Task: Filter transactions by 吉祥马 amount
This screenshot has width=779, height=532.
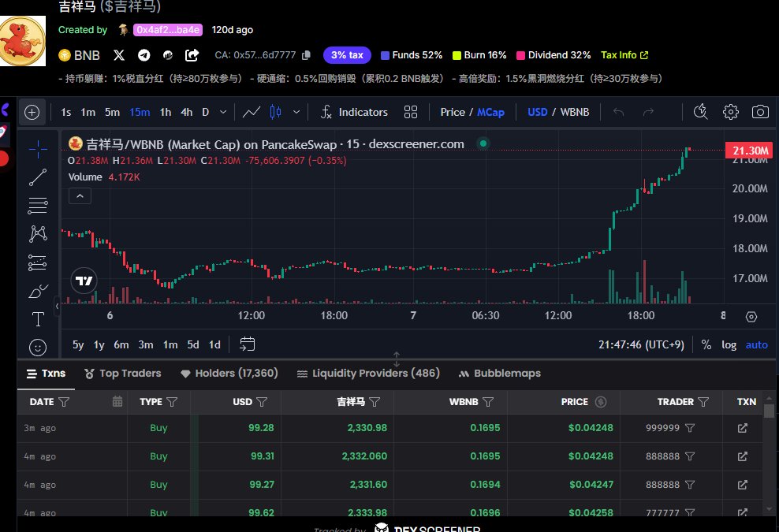Action: [x=375, y=402]
